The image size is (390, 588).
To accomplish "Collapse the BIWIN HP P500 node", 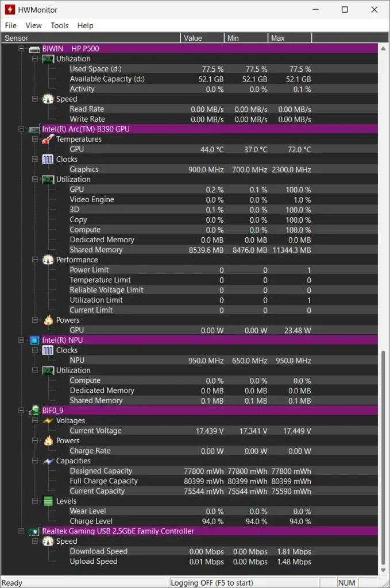I will (21, 49).
